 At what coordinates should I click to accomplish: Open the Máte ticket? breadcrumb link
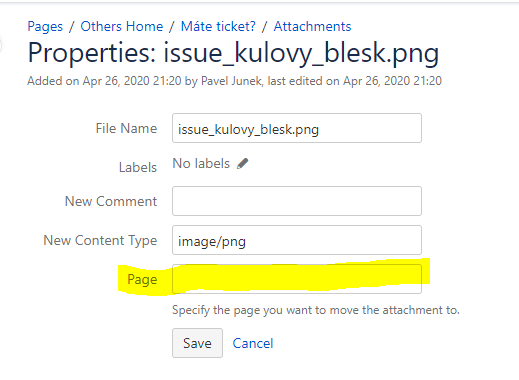point(218,26)
